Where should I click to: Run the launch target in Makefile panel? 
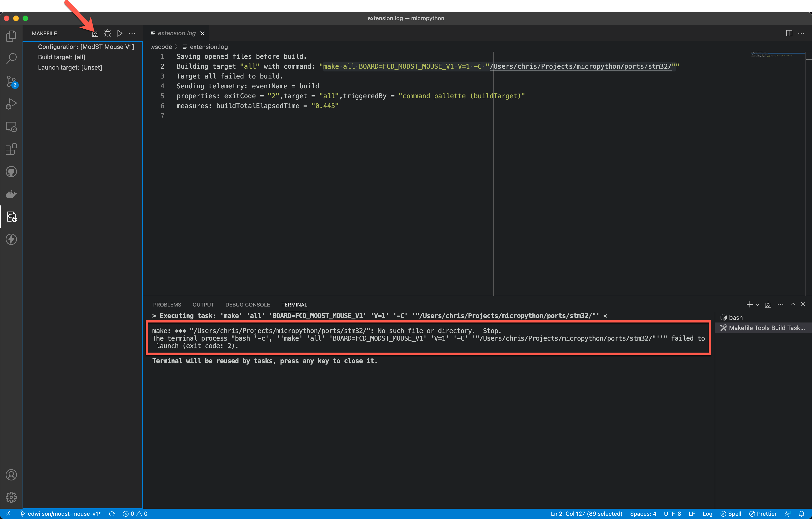[120, 33]
